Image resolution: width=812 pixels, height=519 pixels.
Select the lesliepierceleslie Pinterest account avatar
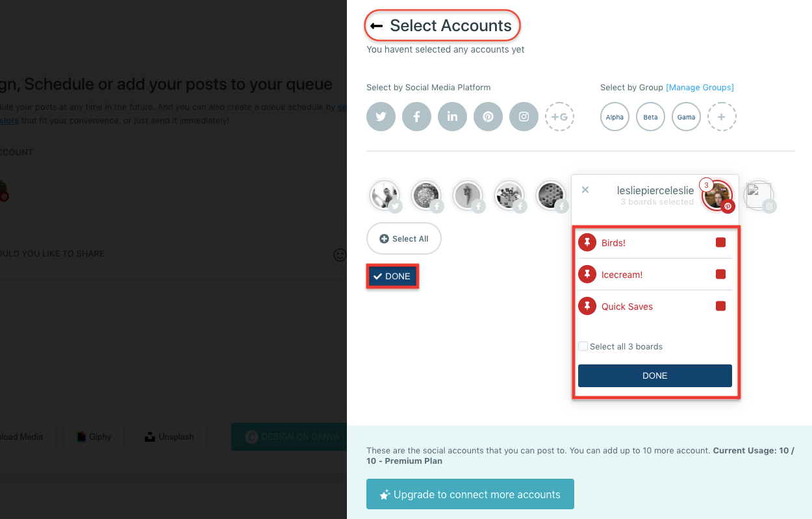(717, 195)
